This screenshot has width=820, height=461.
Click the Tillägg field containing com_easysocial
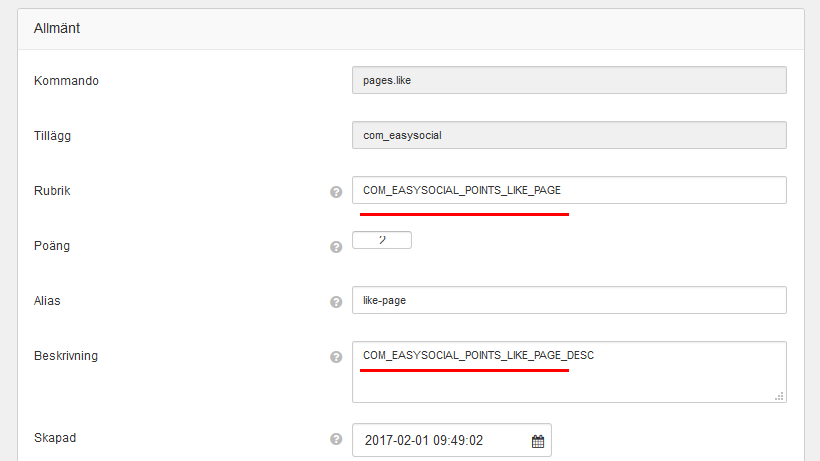tap(569, 135)
